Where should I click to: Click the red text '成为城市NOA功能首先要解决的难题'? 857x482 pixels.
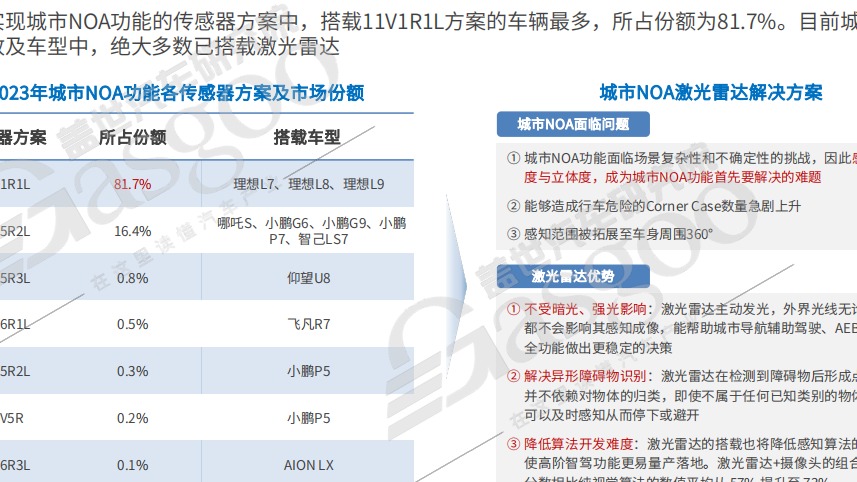tap(713, 177)
